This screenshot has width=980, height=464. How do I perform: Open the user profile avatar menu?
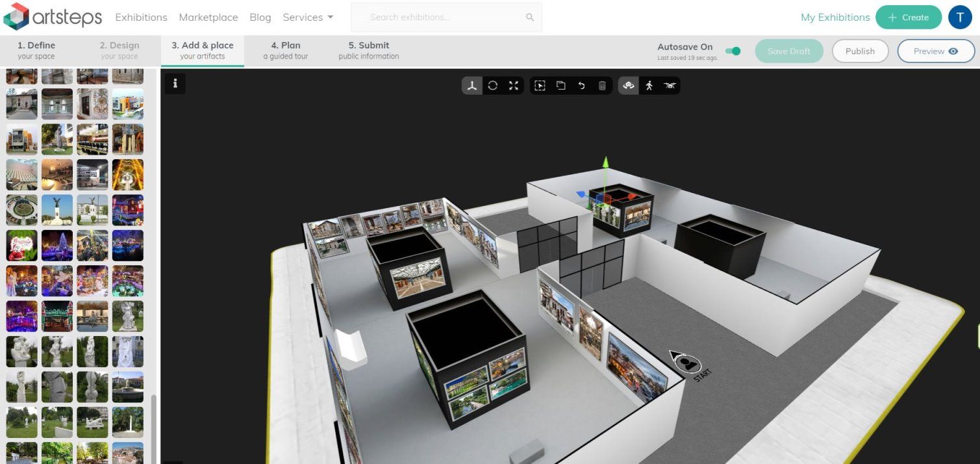click(x=960, y=18)
